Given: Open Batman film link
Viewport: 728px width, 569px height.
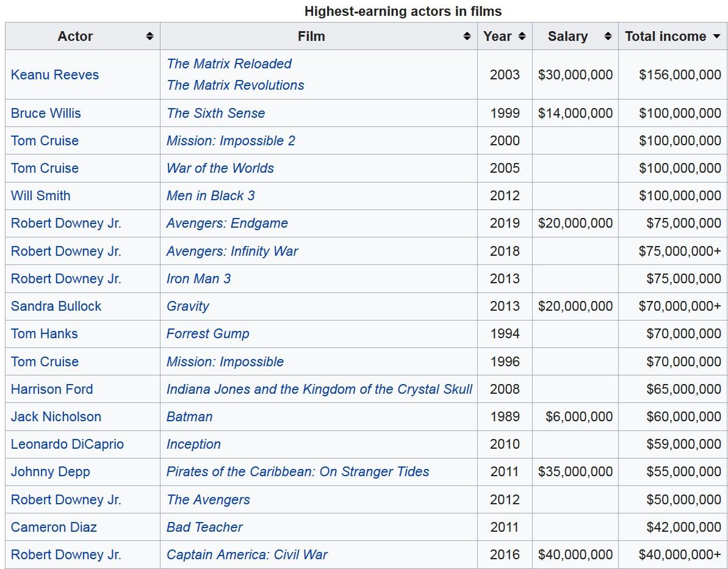Looking at the screenshot, I should pyautogui.click(x=189, y=416).
